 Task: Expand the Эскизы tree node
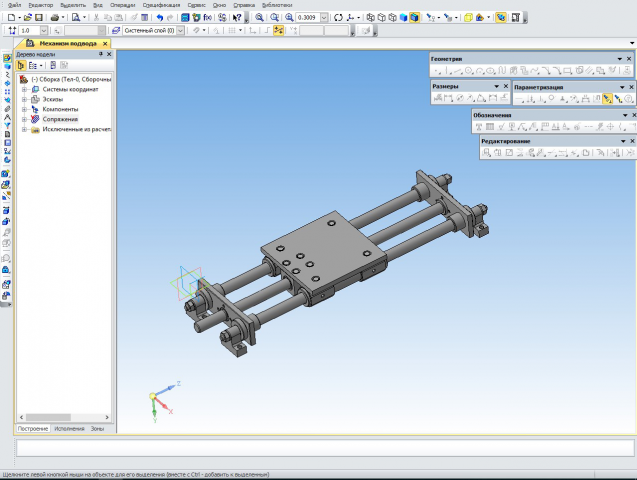click(x=23, y=99)
